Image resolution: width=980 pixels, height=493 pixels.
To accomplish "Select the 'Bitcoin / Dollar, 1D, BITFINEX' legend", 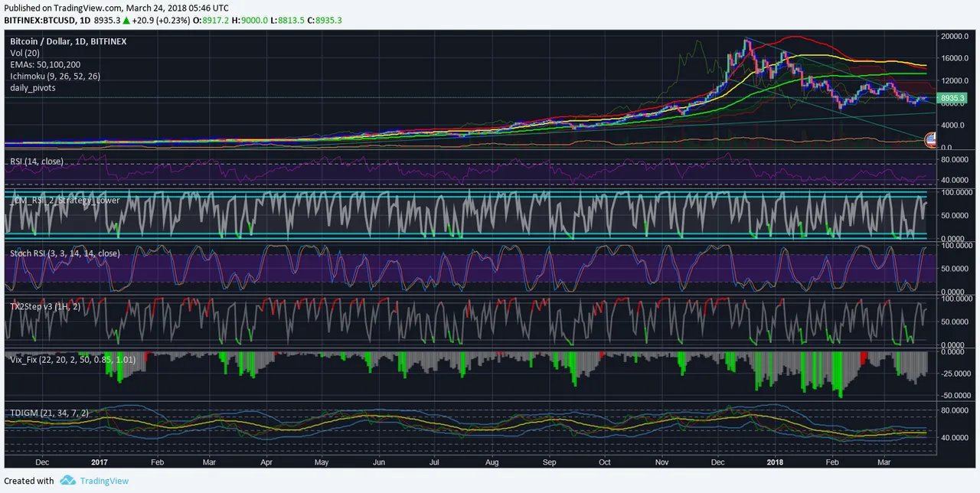I will (x=68, y=41).
